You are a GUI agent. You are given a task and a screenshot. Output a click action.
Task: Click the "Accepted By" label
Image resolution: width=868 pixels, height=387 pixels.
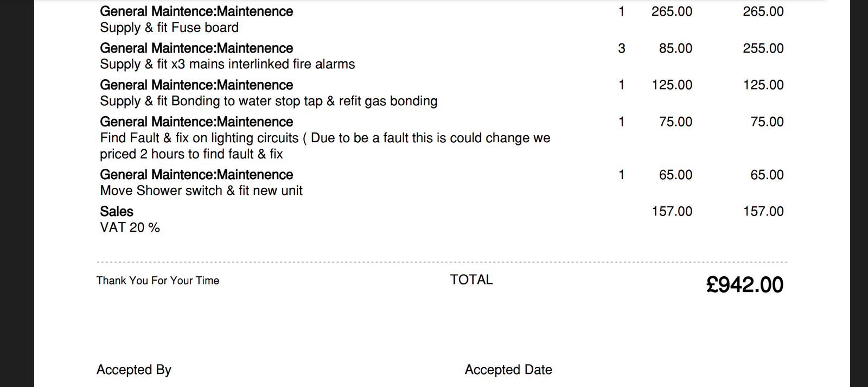[134, 370]
